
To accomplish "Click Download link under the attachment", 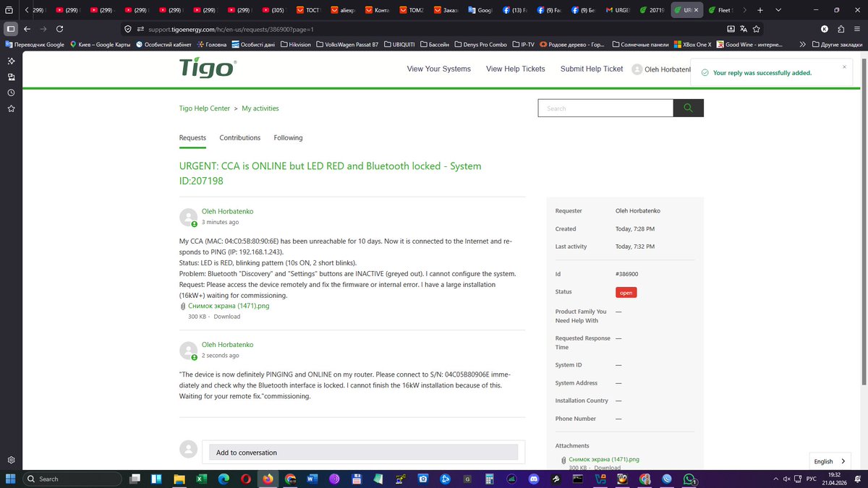I will point(226,316).
